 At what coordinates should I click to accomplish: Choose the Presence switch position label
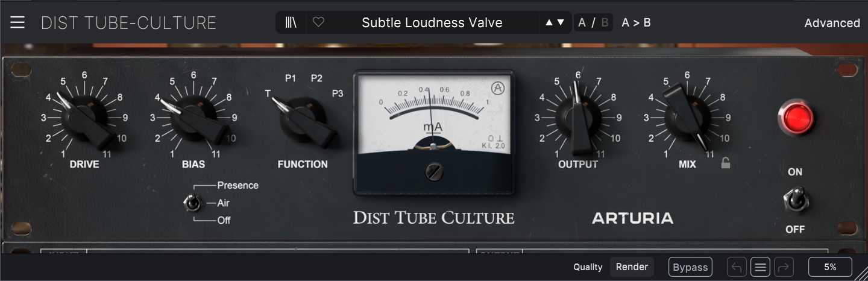click(237, 185)
